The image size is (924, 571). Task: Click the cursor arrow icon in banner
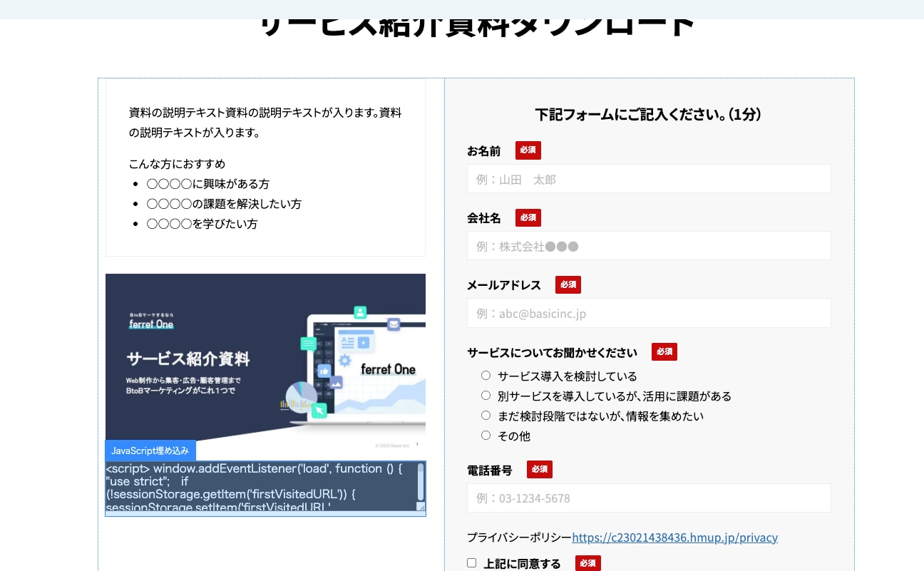pyautogui.click(x=319, y=410)
